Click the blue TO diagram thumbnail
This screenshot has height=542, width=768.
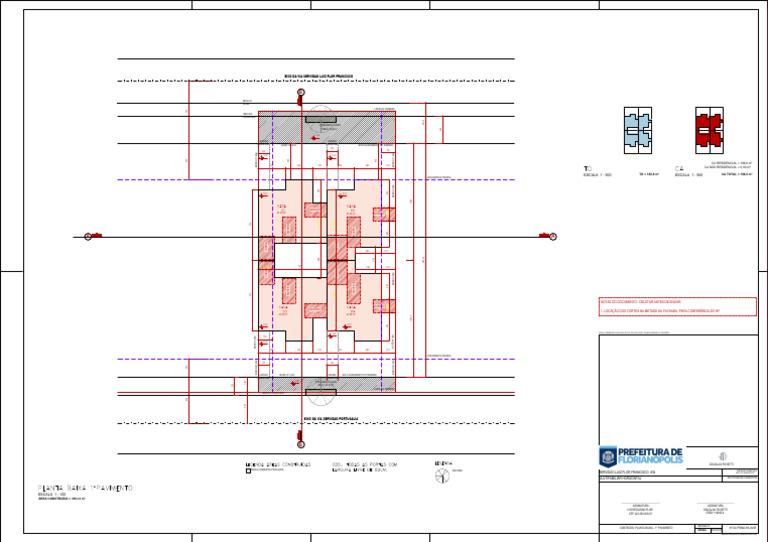click(x=638, y=131)
